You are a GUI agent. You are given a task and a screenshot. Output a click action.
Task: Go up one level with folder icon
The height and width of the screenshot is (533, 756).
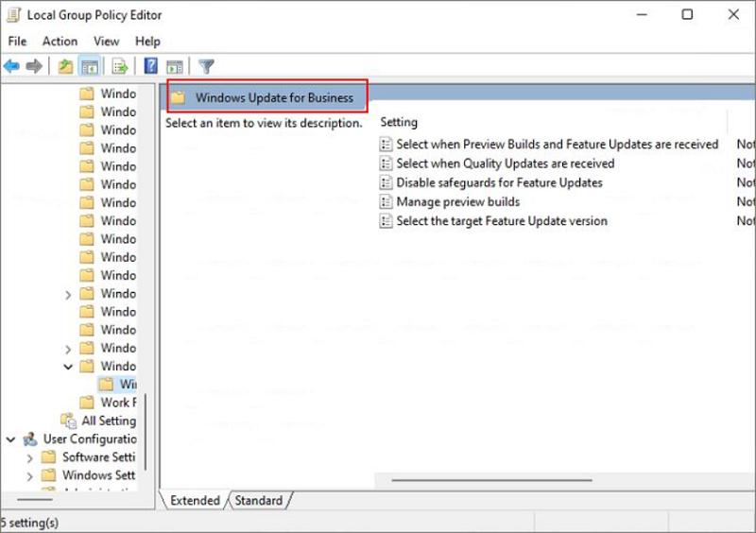pyautogui.click(x=65, y=66)
